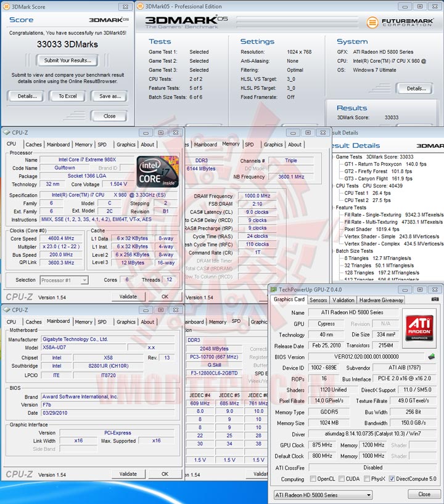
Task: Switch to the Sensors tab in GPU-Z
Action: (318, 300)
